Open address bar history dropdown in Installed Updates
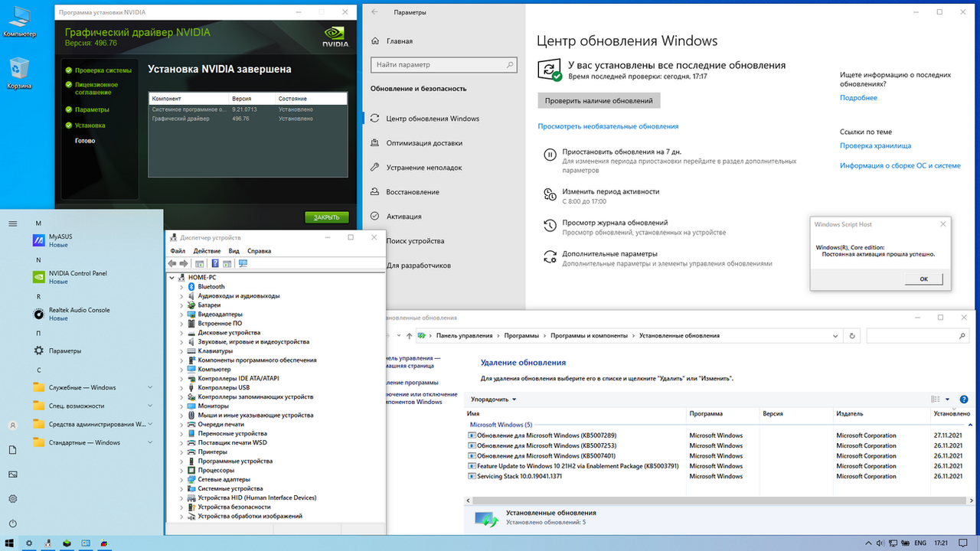The image size is (980, 551). pos(835,335)
